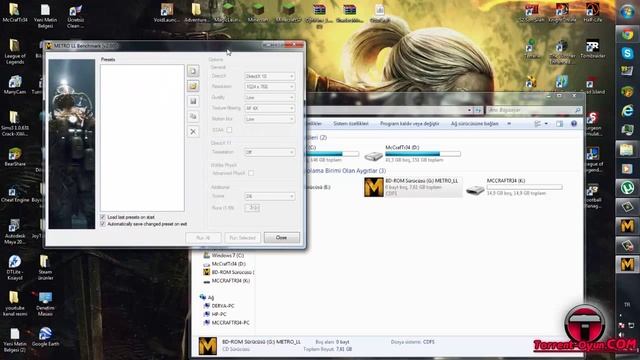This screenshot has height=360, width=640.
Task: Click the Windows Start orb
Action: tap(627, 12)
